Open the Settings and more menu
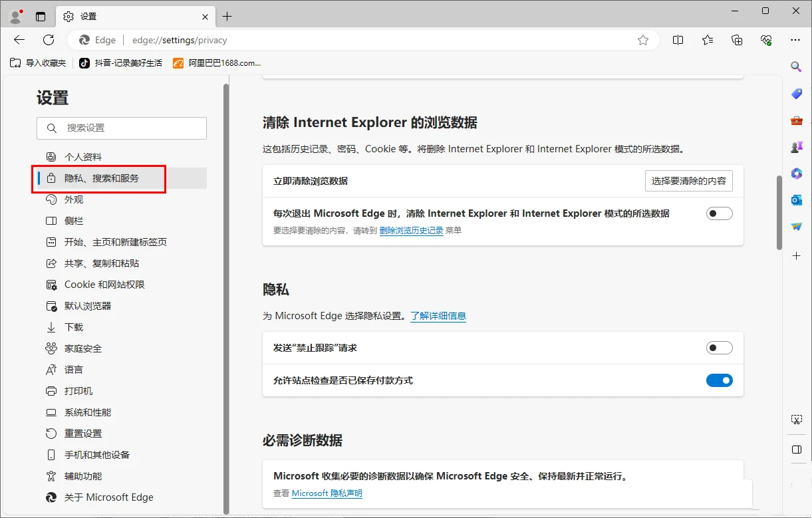The width and height of the screenshot is (812, 518). [x=795, y=40]
